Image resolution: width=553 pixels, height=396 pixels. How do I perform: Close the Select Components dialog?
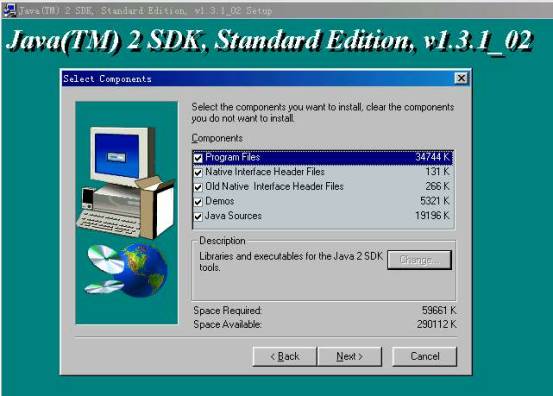[x=461, y=78]
